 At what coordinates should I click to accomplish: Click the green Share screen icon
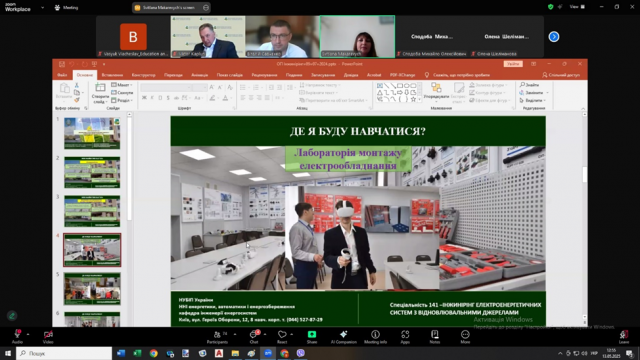pyautogui.click(x=312, y=335)
